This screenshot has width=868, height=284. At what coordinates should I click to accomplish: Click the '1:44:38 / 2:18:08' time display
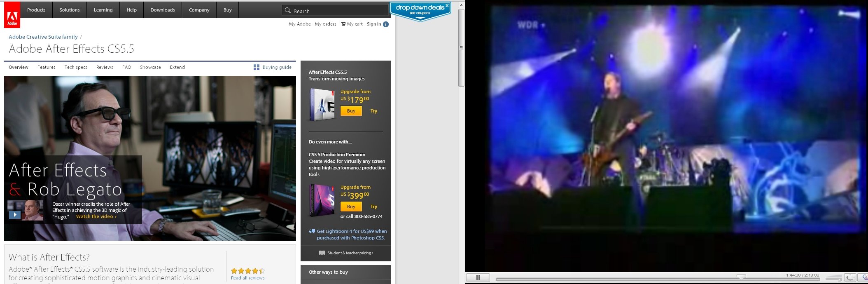click(803, 275)
